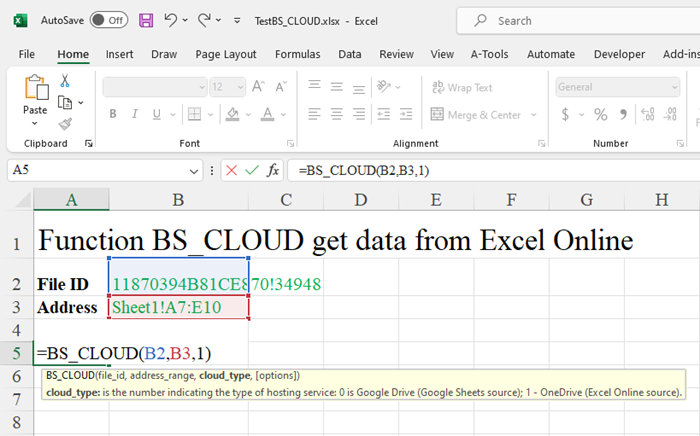Increase font size with large A icon
The image size is (700, 436).
pyautogui.click(x=258, y=86)
